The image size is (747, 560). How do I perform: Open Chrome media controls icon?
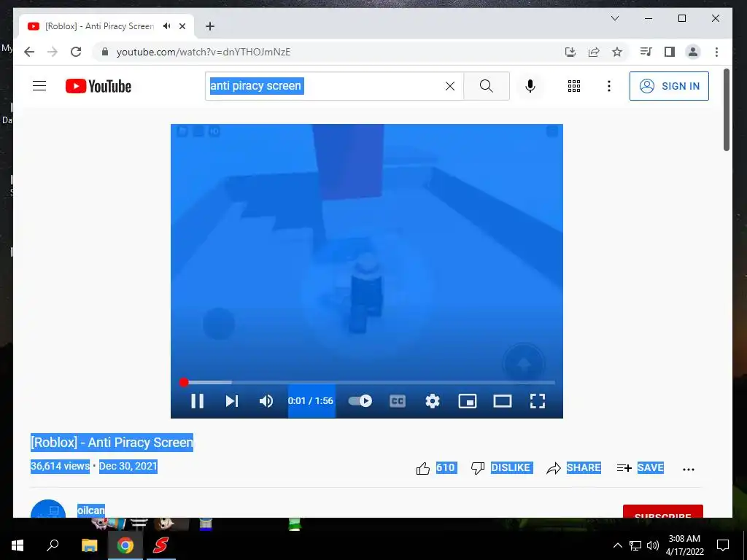pos(646,52)
